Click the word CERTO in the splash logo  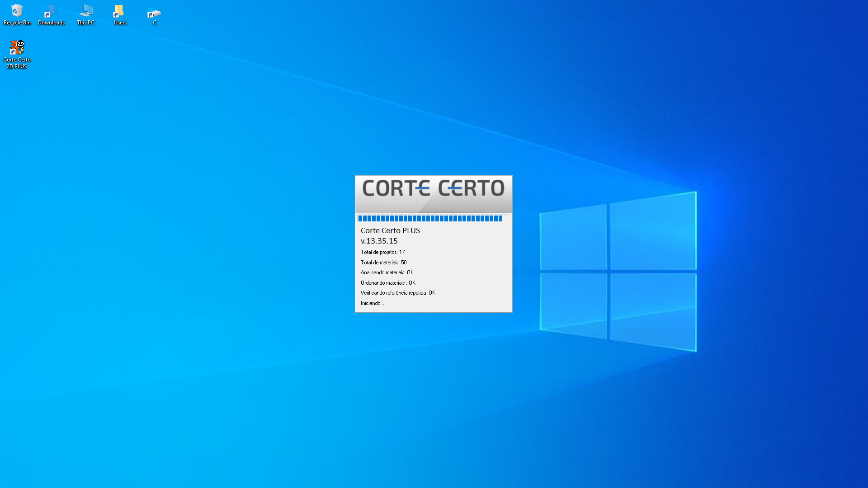coord(471,188)
